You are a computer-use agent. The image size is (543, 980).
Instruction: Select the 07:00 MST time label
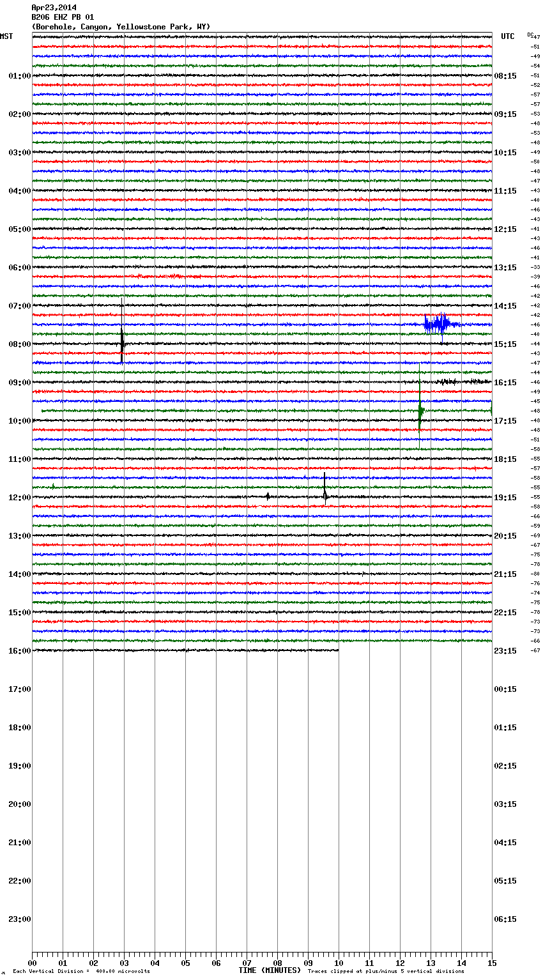pyautogui.click(x=20, y=306)
